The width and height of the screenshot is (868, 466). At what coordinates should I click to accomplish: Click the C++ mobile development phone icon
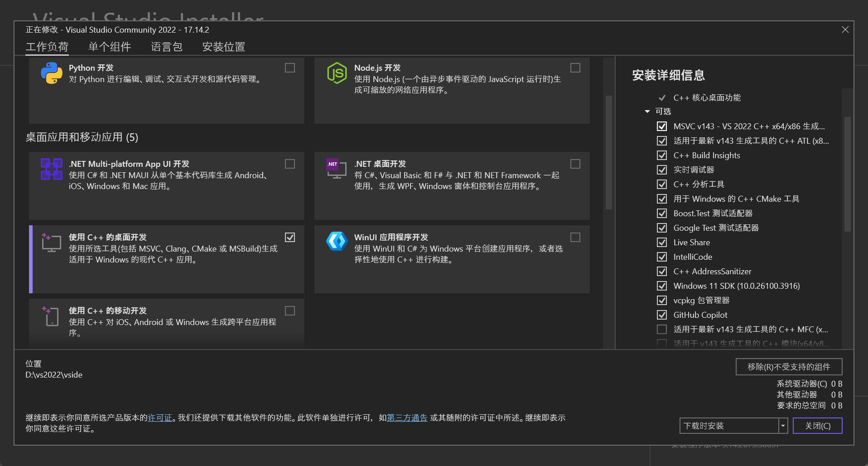tap(51, 316)
